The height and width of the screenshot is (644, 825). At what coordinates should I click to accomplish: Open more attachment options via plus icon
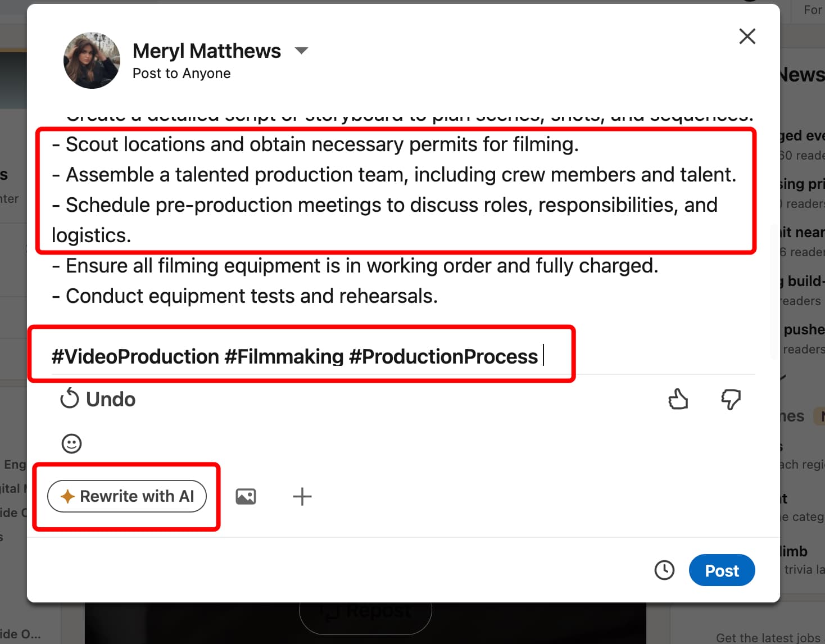[x=302, y=496]
